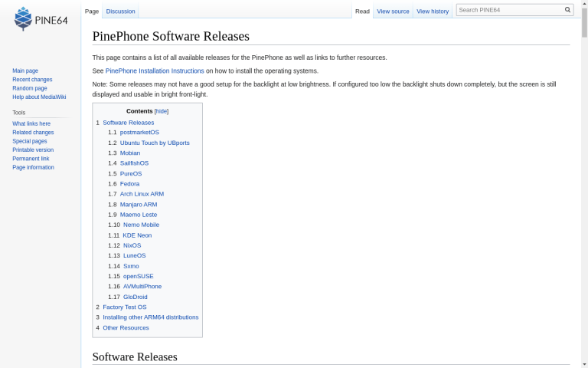The width and height of the screenshot is (588, 368).
Task: Jump to PureOS section
Action: (x=131, y=173)
